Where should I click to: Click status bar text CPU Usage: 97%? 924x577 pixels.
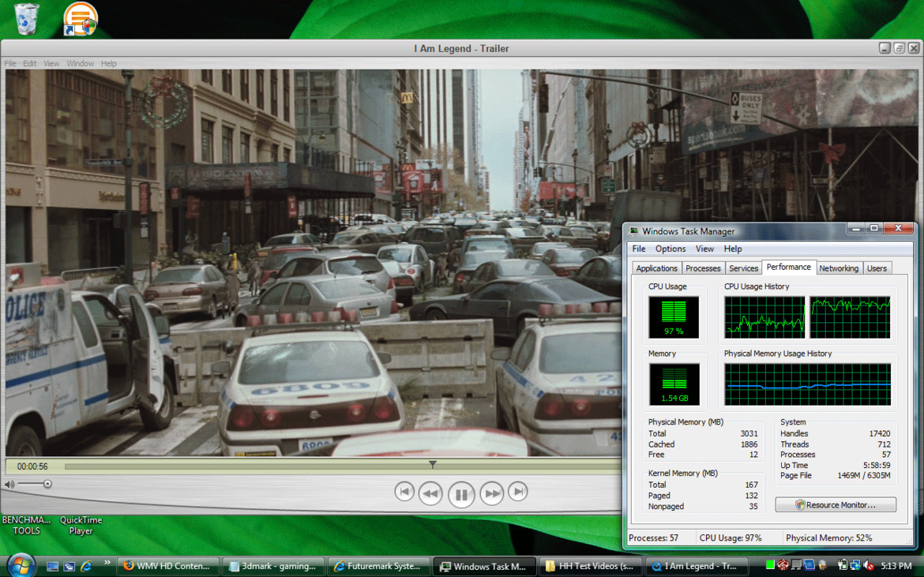click(x=731, y=538)
